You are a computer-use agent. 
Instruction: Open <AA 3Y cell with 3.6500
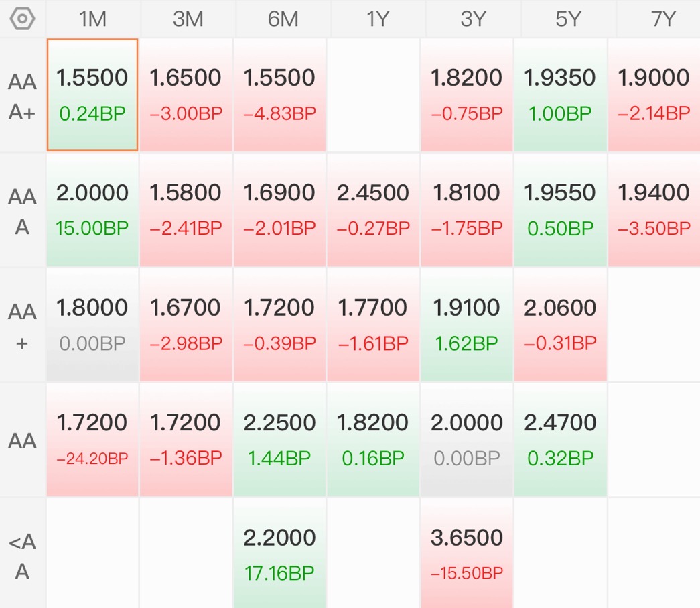466,554
